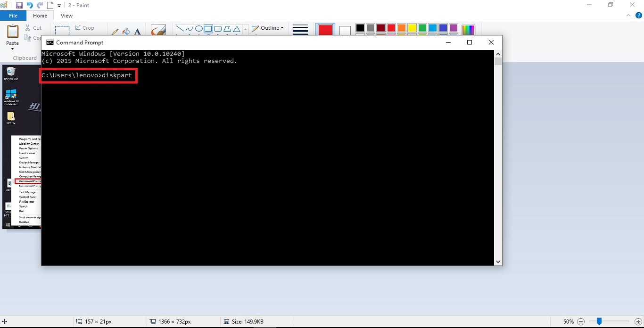Viewport: 644px width, 328px height.
Task: Select the Pencil tool
Action: point(115,32)
